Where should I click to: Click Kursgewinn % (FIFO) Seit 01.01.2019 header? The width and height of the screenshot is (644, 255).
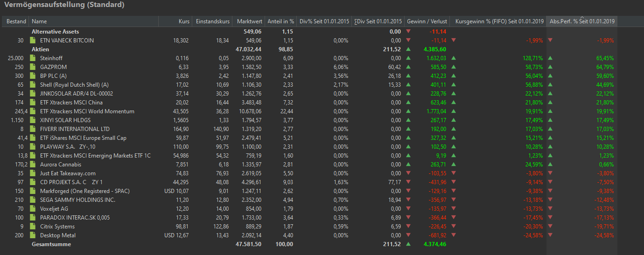click(498, 21)
